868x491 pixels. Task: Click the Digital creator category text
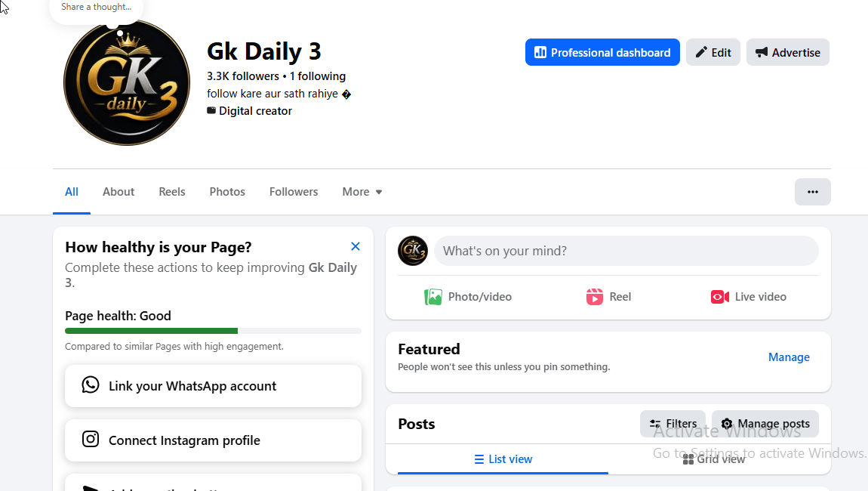[x=255, y=111]
